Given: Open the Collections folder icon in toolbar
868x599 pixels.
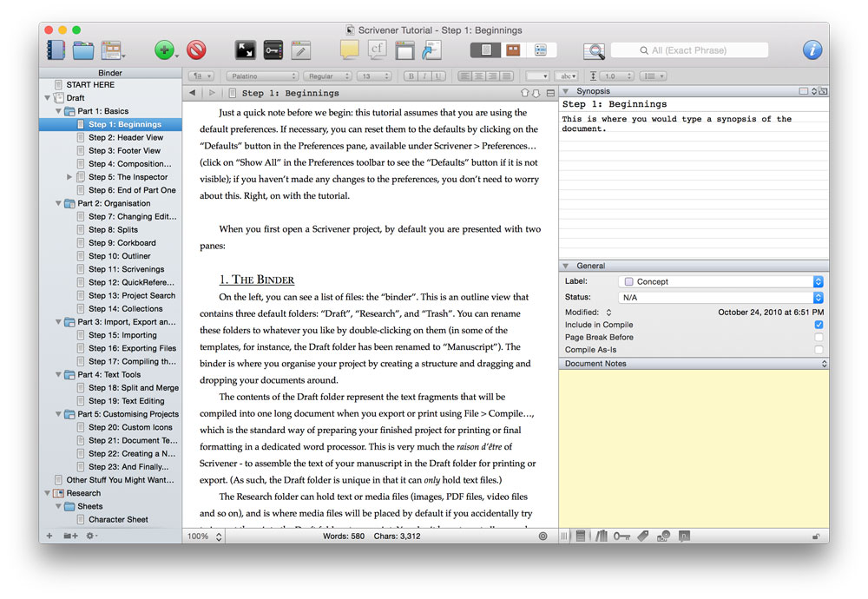Looking at the screenshot, I should click(83, 50).
